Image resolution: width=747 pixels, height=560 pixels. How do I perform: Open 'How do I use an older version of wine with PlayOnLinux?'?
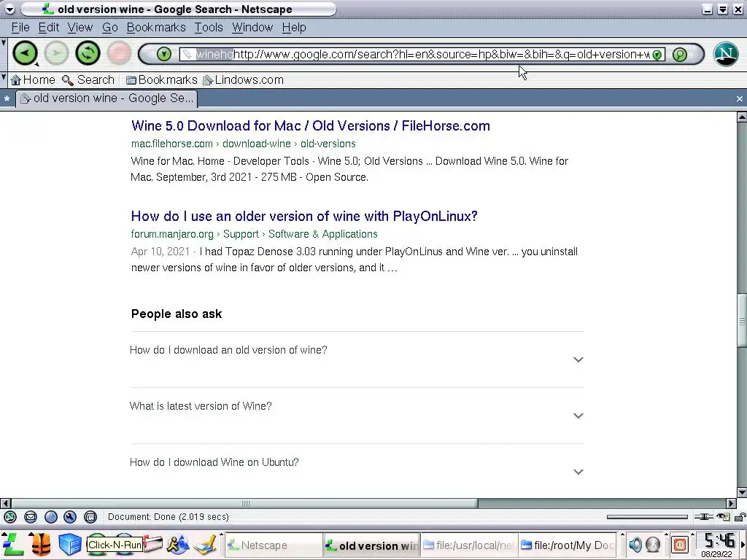click(x=304, y=216)
